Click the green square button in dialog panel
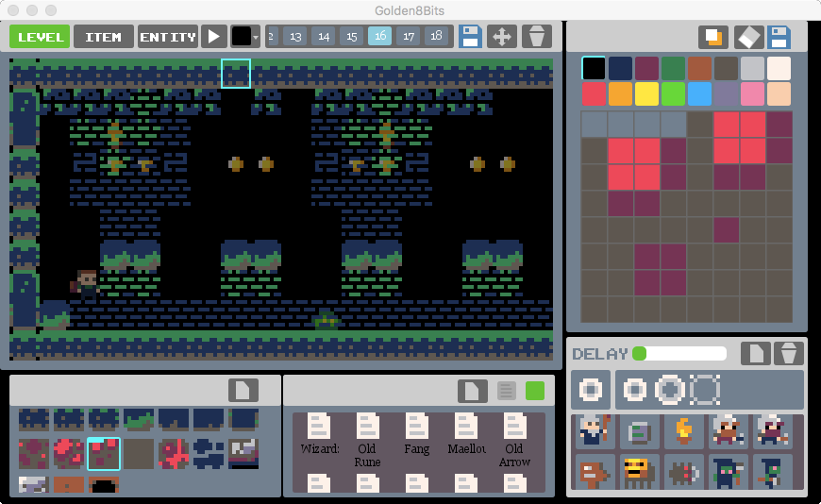 click(x=534, y=391)
